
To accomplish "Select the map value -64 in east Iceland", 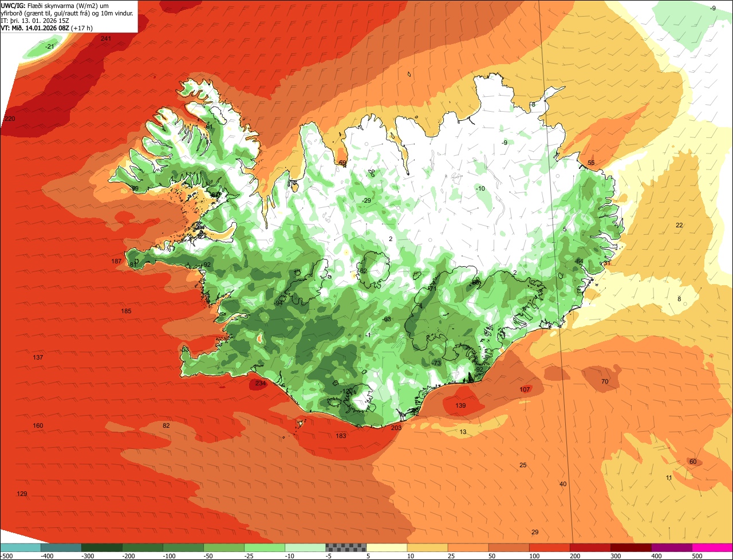I will point(578,261).
